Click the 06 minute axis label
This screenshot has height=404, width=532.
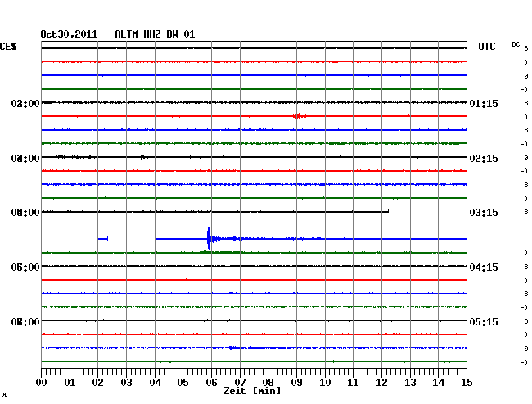point(211,383)
